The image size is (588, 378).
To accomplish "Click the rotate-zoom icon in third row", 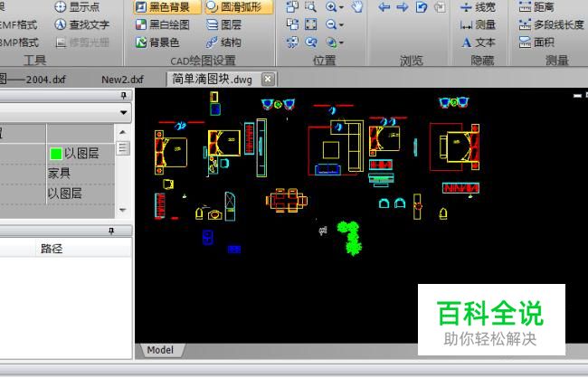I will click(x=311, y=43).
